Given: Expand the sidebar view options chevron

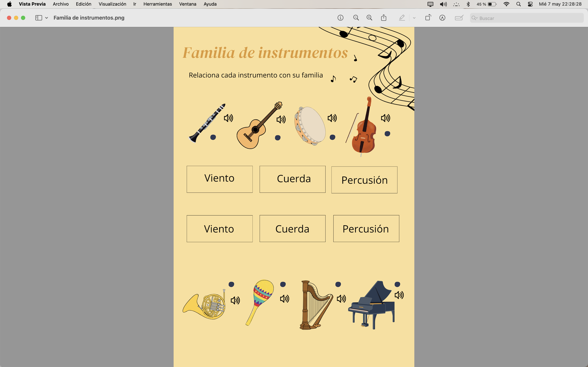Looking at the screenshot, I should (x=47, y=18).
